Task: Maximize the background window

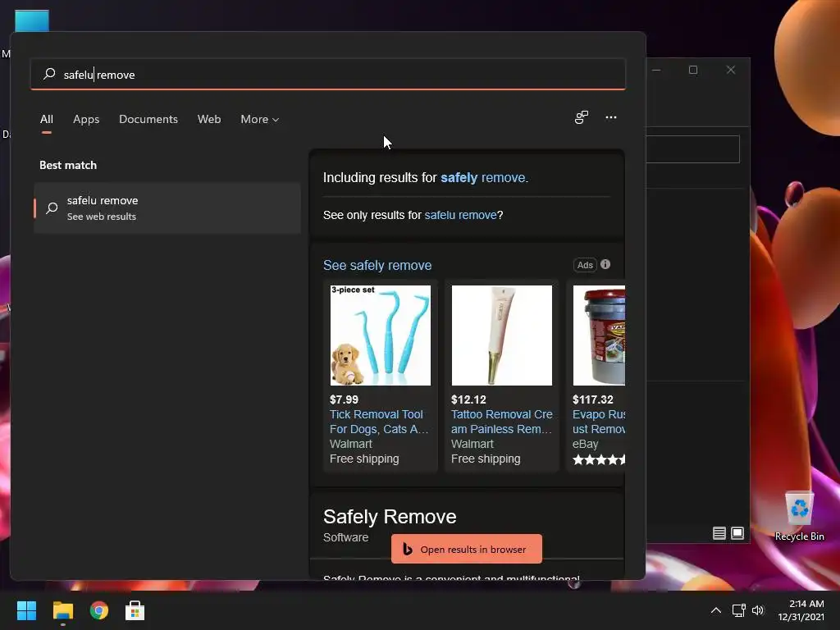Action: click(693, 70)
